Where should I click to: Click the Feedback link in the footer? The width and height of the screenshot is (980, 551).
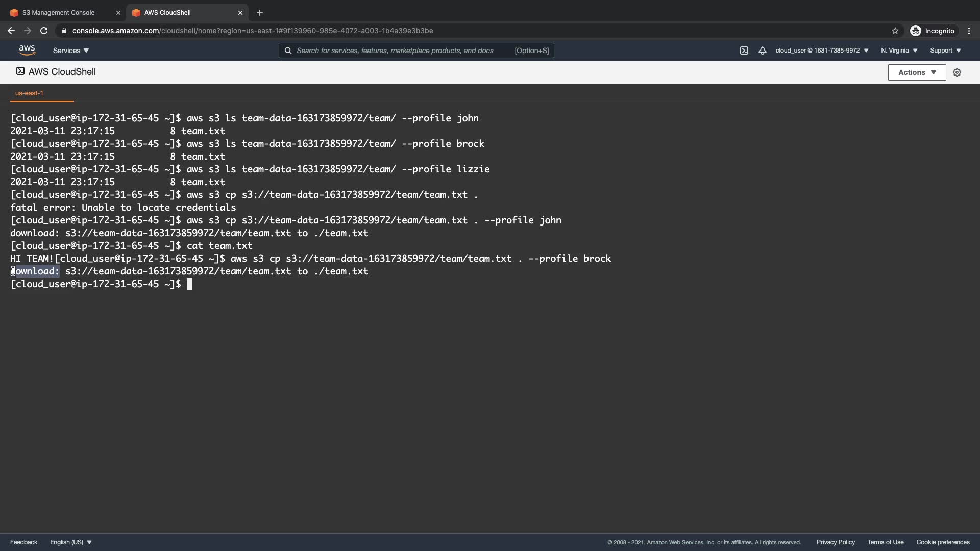[23, 542]
